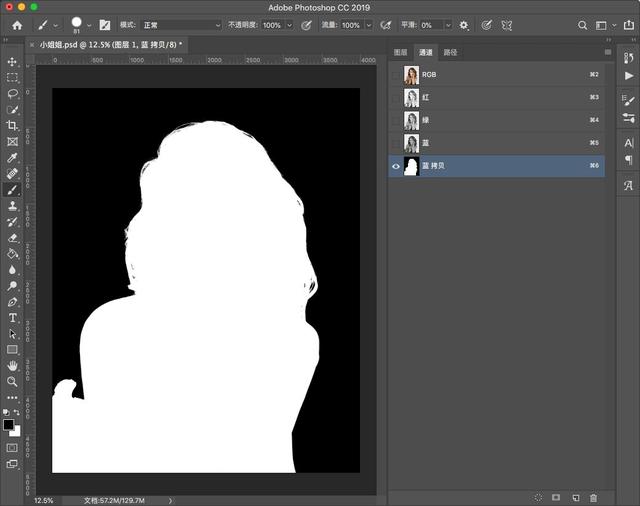640x506 pixels.
Task: Open the smoothing 0% dropdown arrow
Action: click(448, 25)
